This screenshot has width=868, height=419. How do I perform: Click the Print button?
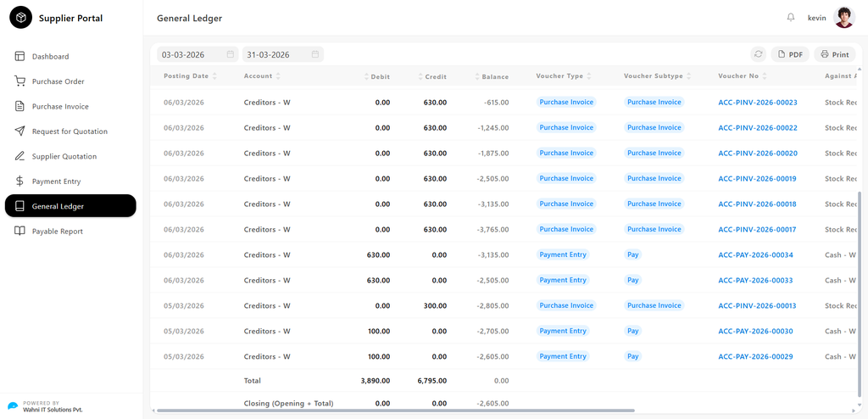point(835,54)
